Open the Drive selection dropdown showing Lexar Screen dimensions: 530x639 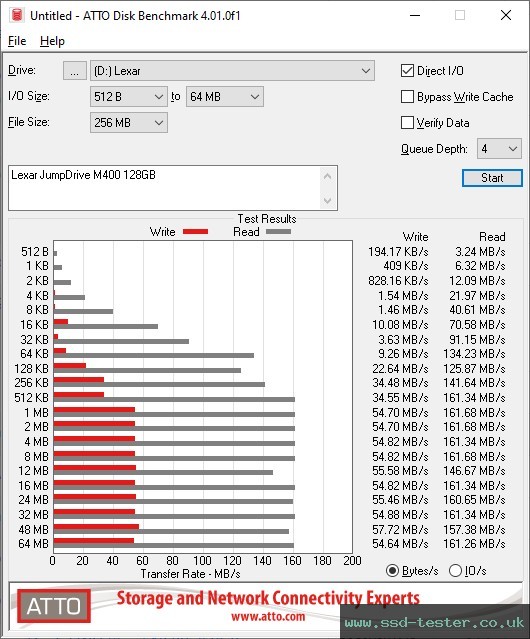[232, 71]
